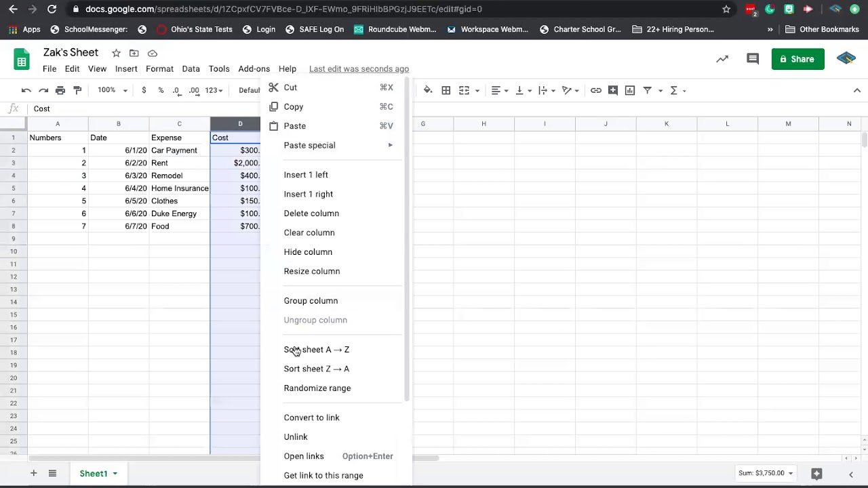
Task: Open the activity dashboard trend icon
Action: click(x=722, y=59)
